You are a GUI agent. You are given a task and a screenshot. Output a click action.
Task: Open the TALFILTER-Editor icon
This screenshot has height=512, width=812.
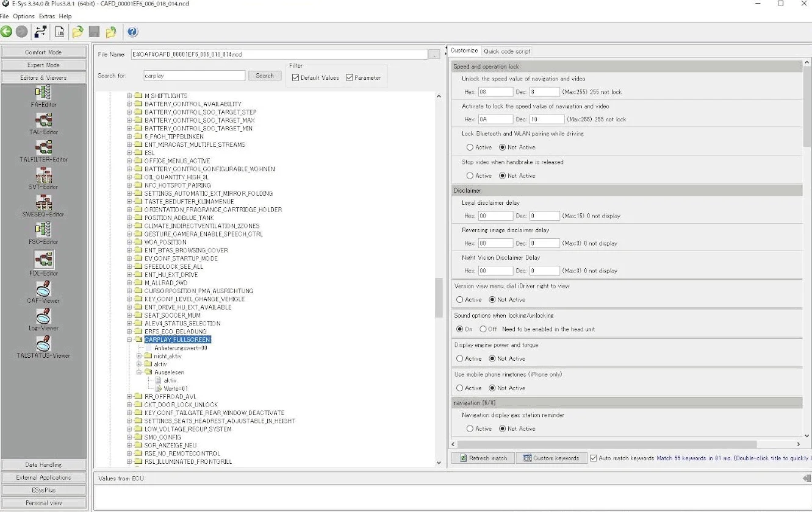[43, 147]
